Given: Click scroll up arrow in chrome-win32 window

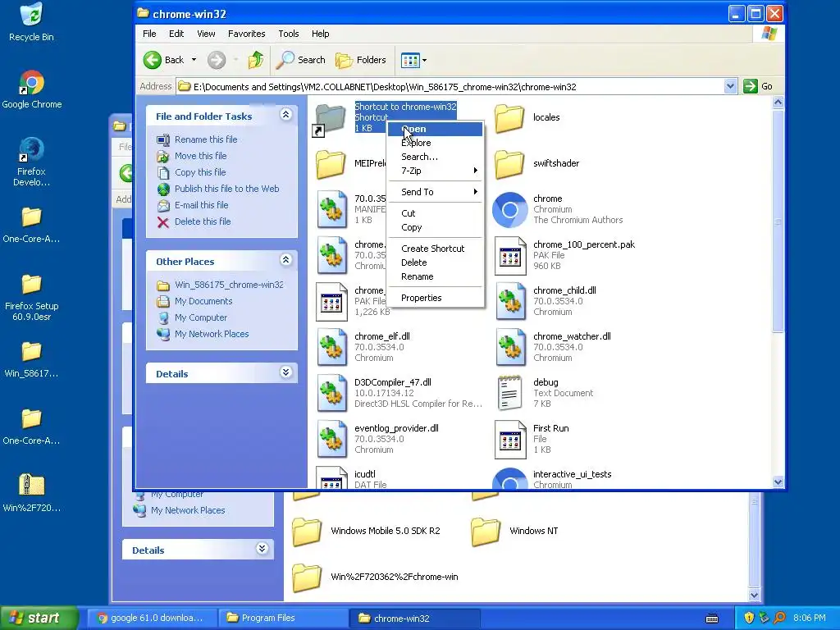Looking at the screenshot, I should (778, 102).
